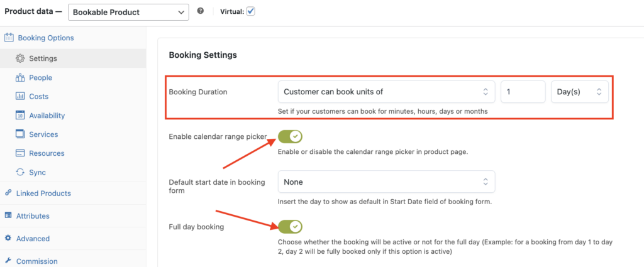Image resolution: width=644 pixels, height=267 pixels.
Task: Click the Booking Options calendar icon
Action: (x=9, y=38)
